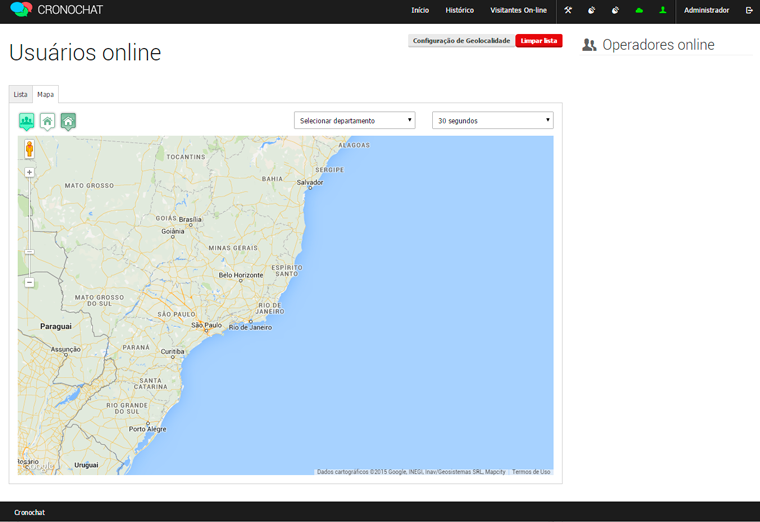The image size is (760, 522).
Task: Open Visitantes On-line menu item
Action: (x=518, y=10)
